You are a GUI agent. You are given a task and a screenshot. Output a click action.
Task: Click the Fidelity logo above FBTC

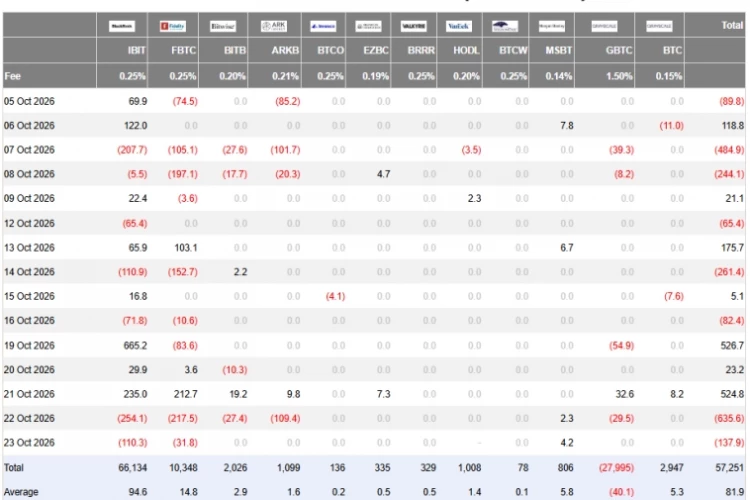click(173, 26)
